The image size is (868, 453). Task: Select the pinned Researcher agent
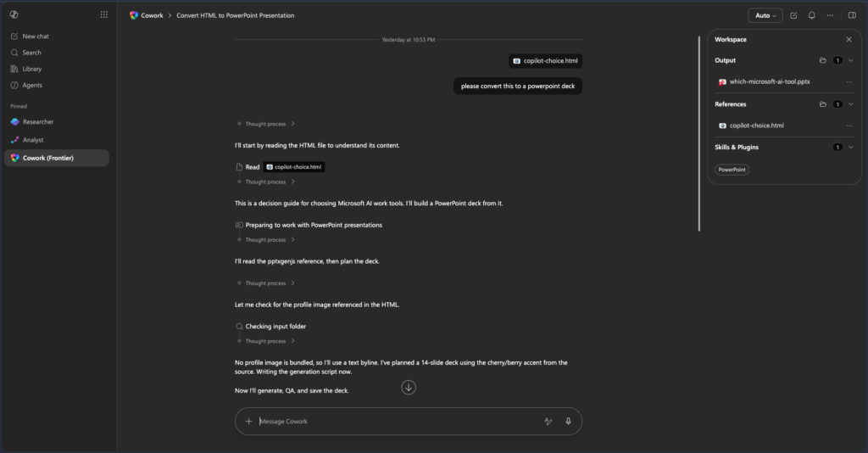(x=57, y=122)
